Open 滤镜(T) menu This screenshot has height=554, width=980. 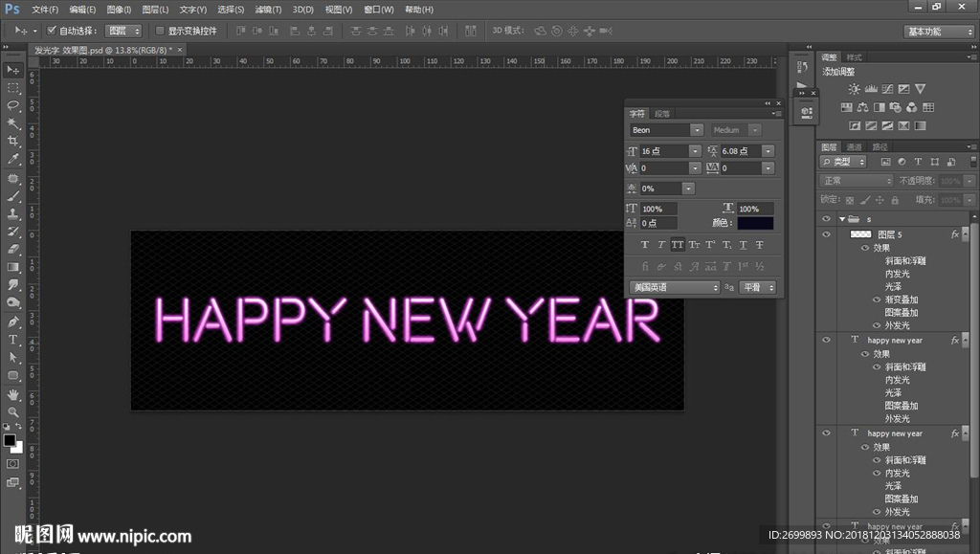pyautogui.click(x=268, y=10)
